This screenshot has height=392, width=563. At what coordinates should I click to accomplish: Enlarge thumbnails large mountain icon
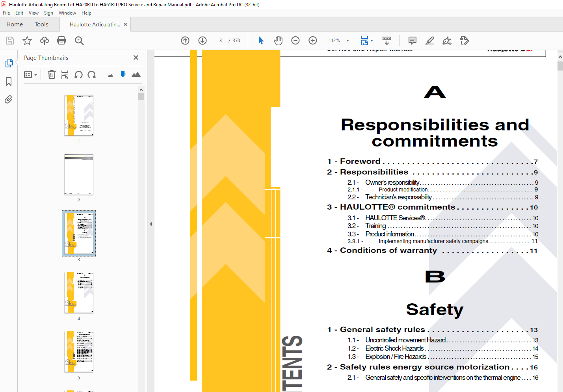coord(136,74)
